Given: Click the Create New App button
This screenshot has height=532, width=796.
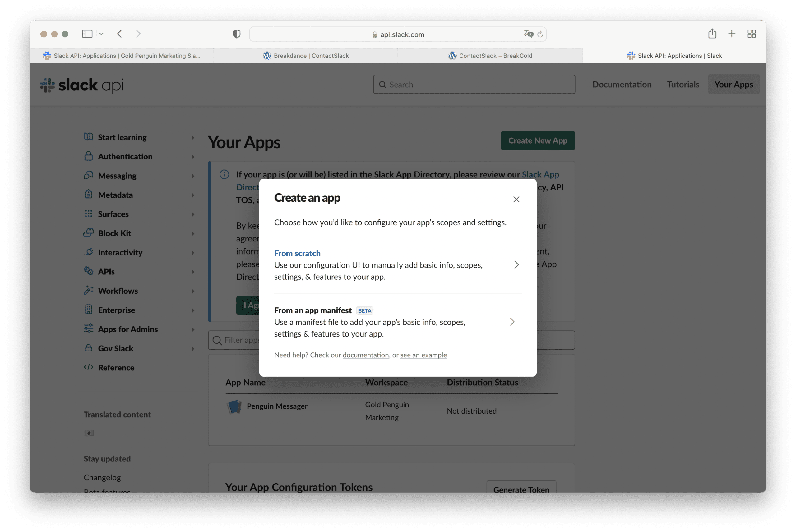Looking at the screenshot, I should 538,140.
